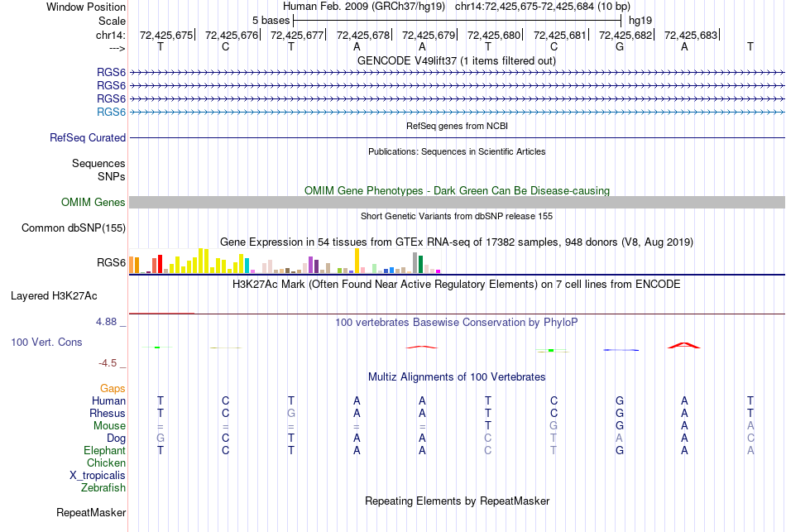The height and width of the screenshot is (532, 786).
Task: Open the RGS6 GTEx expression bar chart
Action: coord(285,261)
